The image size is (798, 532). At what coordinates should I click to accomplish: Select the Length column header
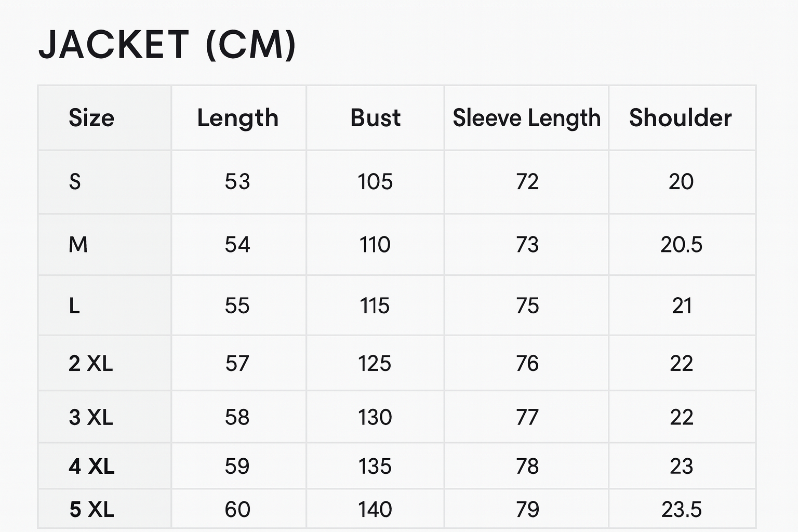pyautogui.click(x=238, y=118)
